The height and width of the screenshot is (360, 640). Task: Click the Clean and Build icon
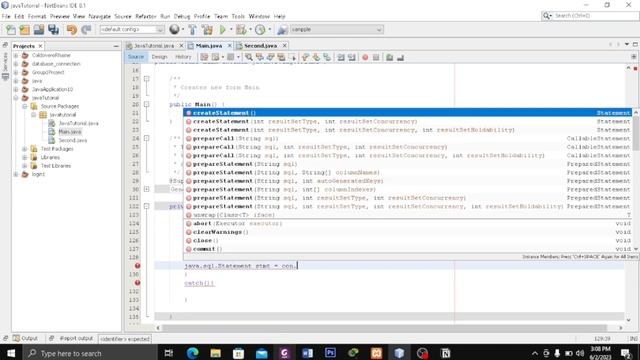pyautogui.click(x=207, y=30)
